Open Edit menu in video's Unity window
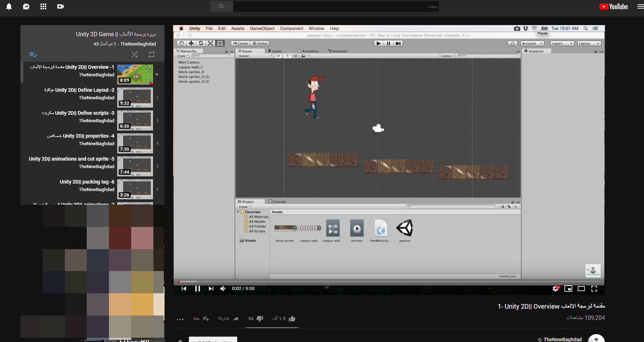644x342 pixels. click(222, 28)
